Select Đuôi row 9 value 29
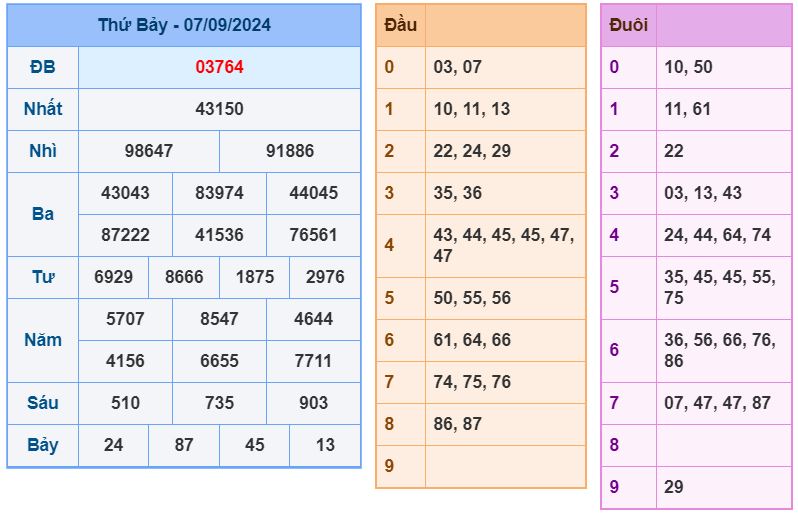798x515 pixels. coord(673,487)
